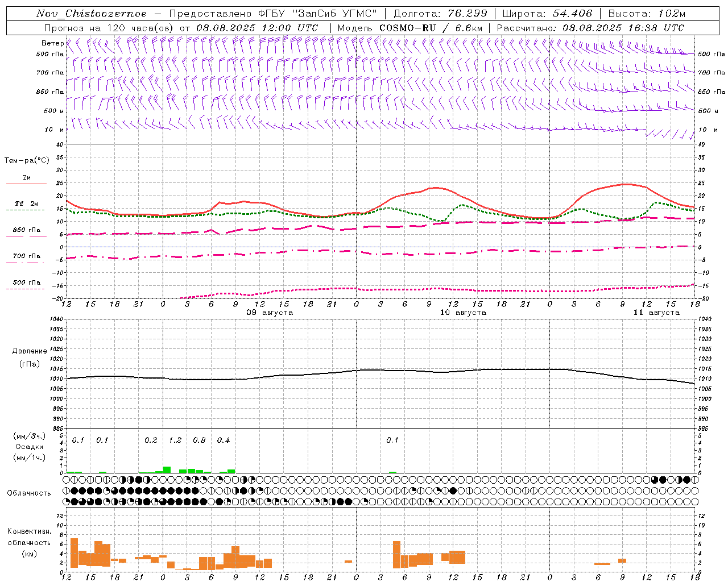Image resolution: width=728 pixels, height=582 pixels.
Task: Click the "Ветер" wind panel label
Action: [x=52, y=43]
